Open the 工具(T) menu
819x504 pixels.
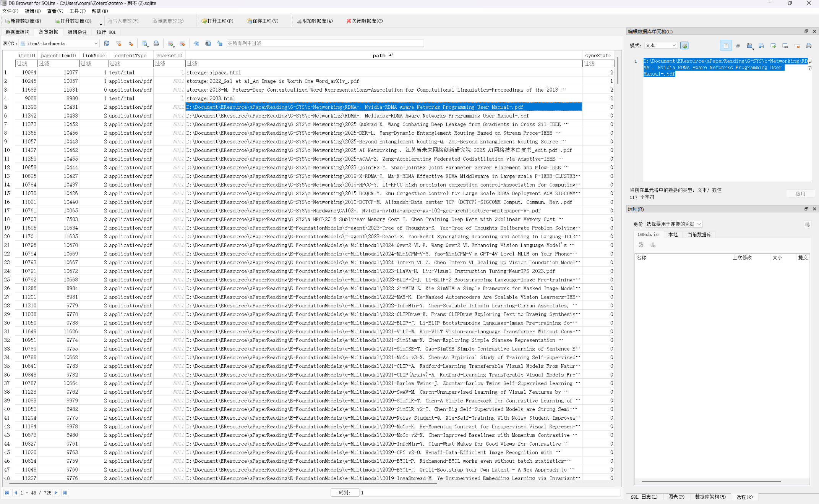(x=77, y=11)
